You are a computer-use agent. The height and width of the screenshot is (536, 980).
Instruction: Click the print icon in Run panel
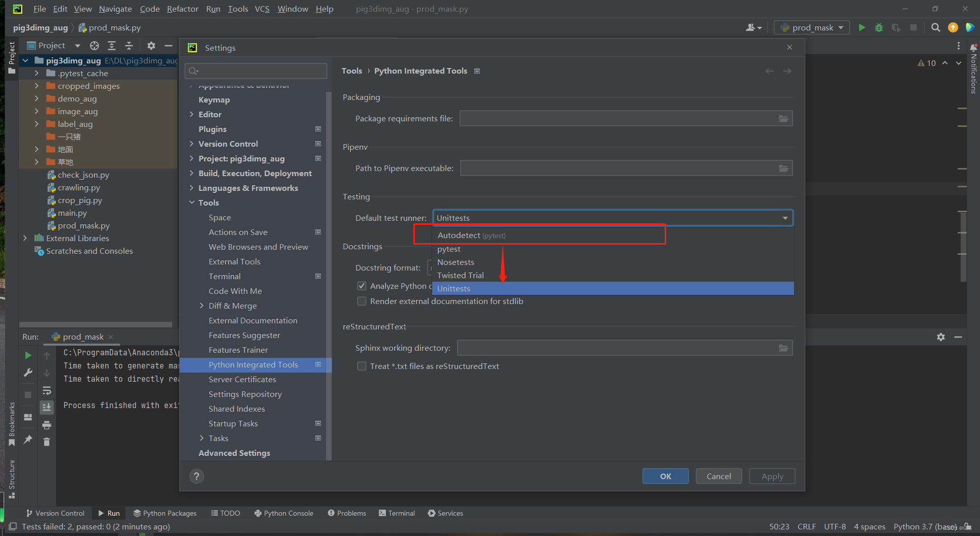click(x=47, y=425)
